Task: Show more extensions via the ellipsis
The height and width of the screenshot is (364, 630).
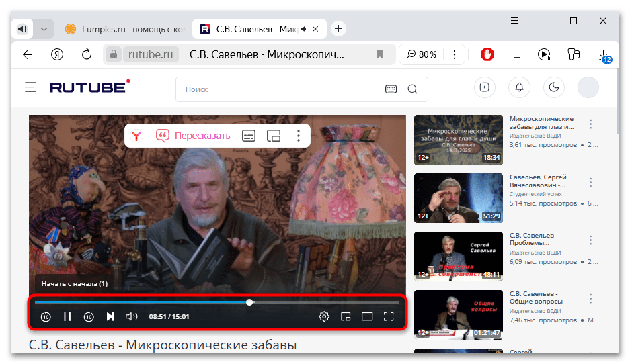Action: 517,56
